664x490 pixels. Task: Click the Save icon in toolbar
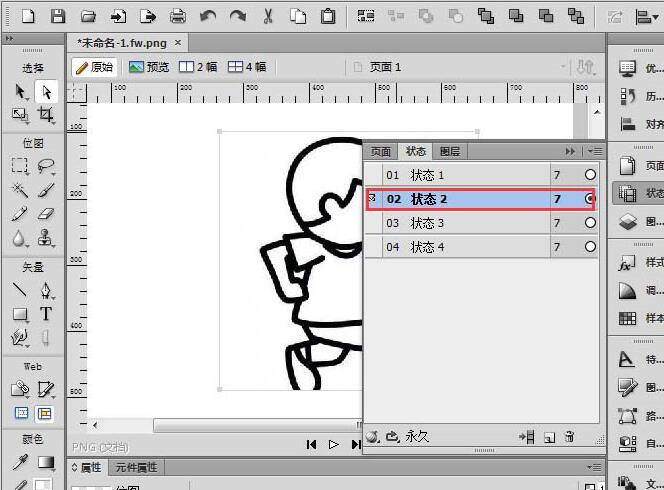58,16
